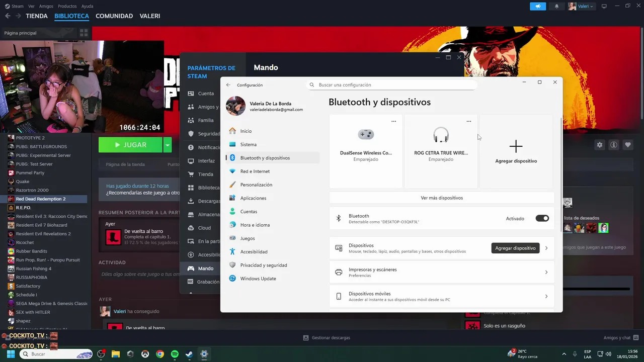The image size is (644, 362).
Task: Open the VALERI profile tab in Steam
Action: point(150,16)
